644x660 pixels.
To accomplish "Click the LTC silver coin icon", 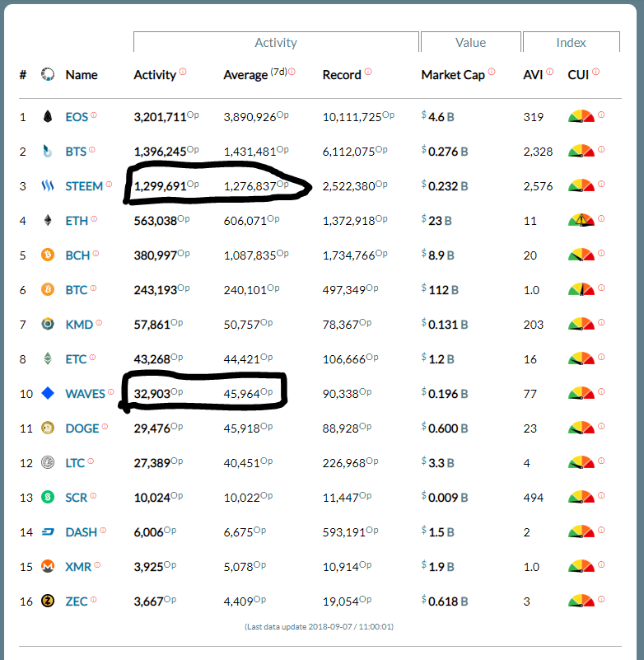I will pos(48,462).
